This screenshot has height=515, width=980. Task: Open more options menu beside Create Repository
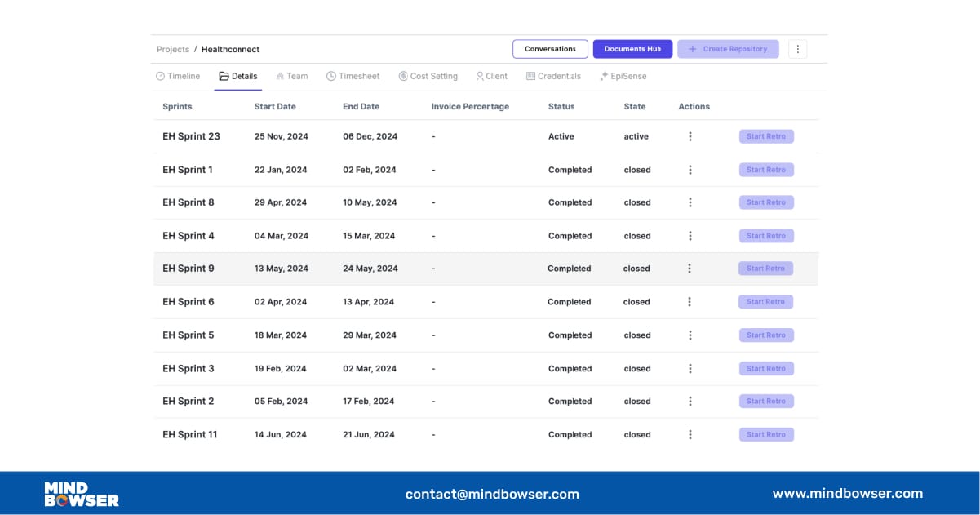point(797,49)
